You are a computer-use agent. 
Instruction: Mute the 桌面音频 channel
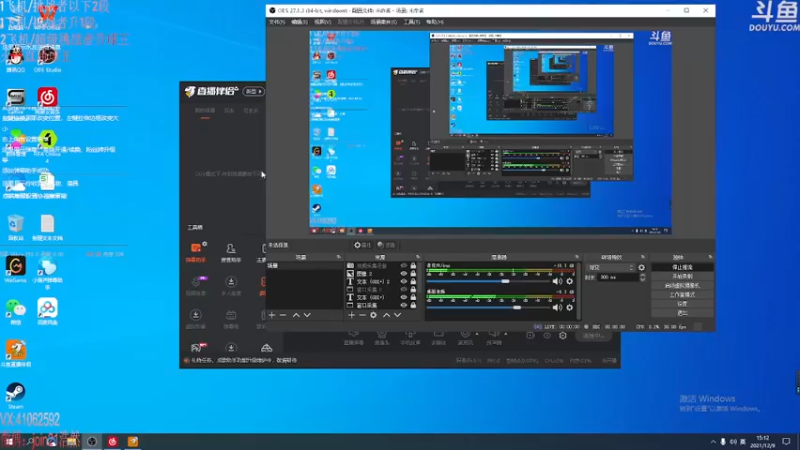[x=557, y=308]
